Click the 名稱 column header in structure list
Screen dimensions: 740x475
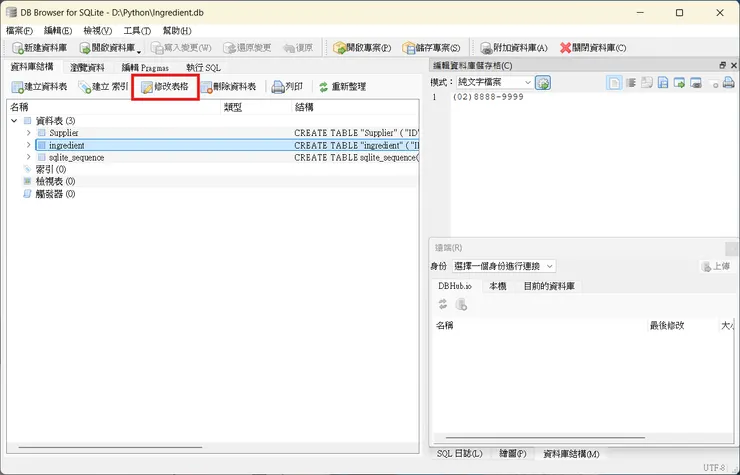pyautogui.click(x=114, y=107)
